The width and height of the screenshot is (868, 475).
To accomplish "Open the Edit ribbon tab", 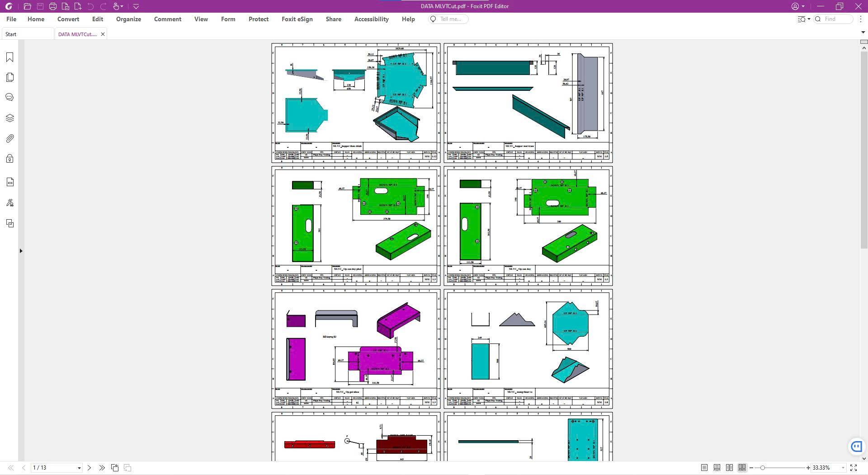I will [98, 19].
